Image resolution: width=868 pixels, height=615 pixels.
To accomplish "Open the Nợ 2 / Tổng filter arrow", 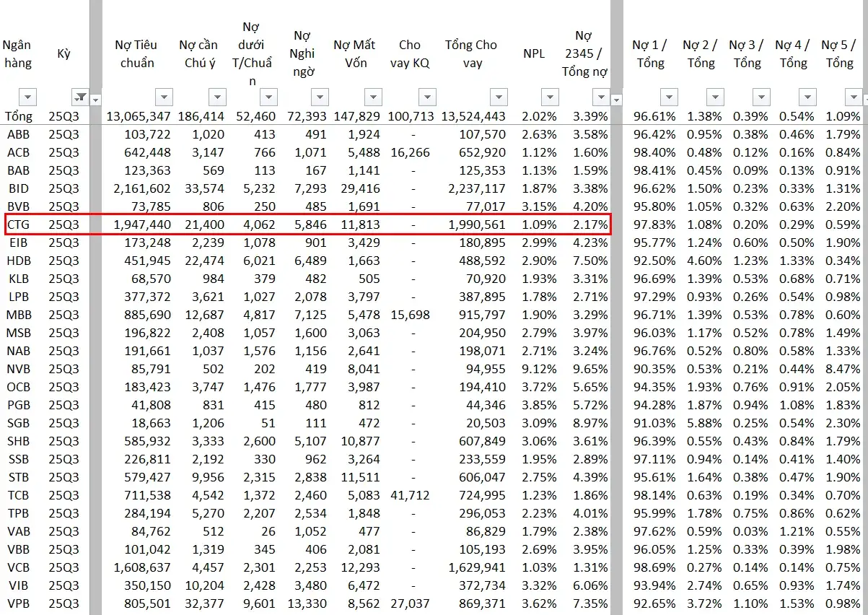I will click(x=714, y=97).
